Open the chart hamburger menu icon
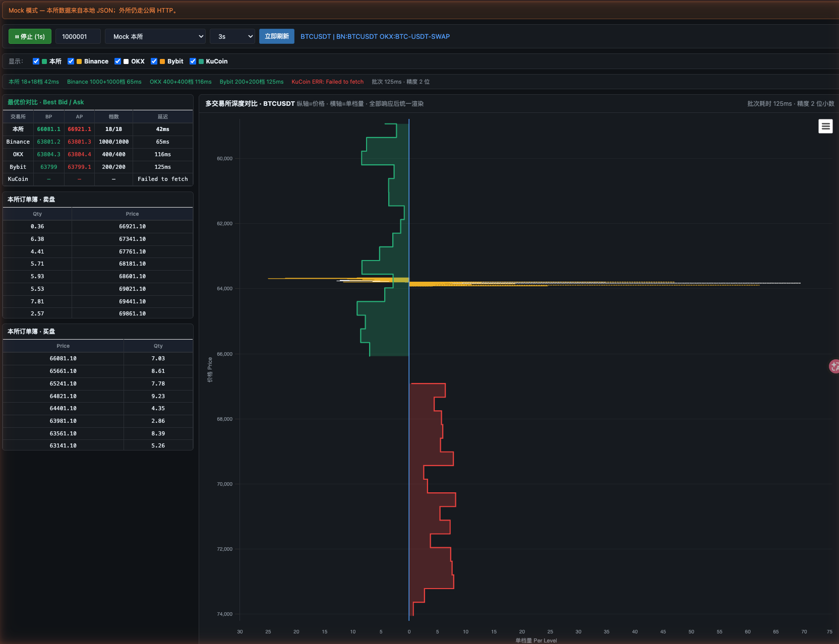Screen dimensions: 839x644 click(x=825, y=126)
